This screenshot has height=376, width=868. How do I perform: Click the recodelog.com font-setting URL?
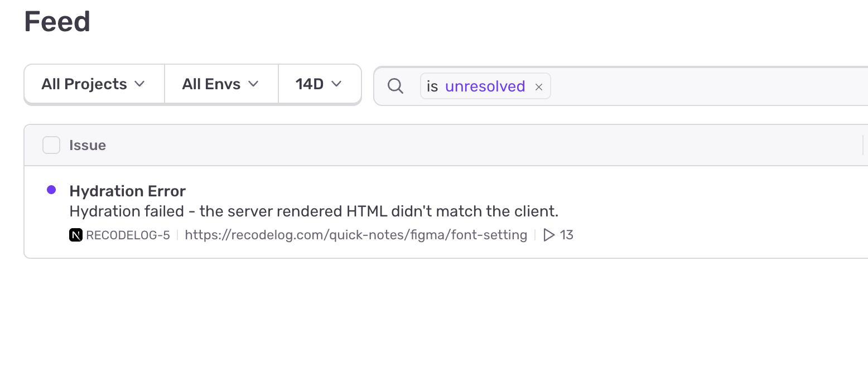(356, 235)
